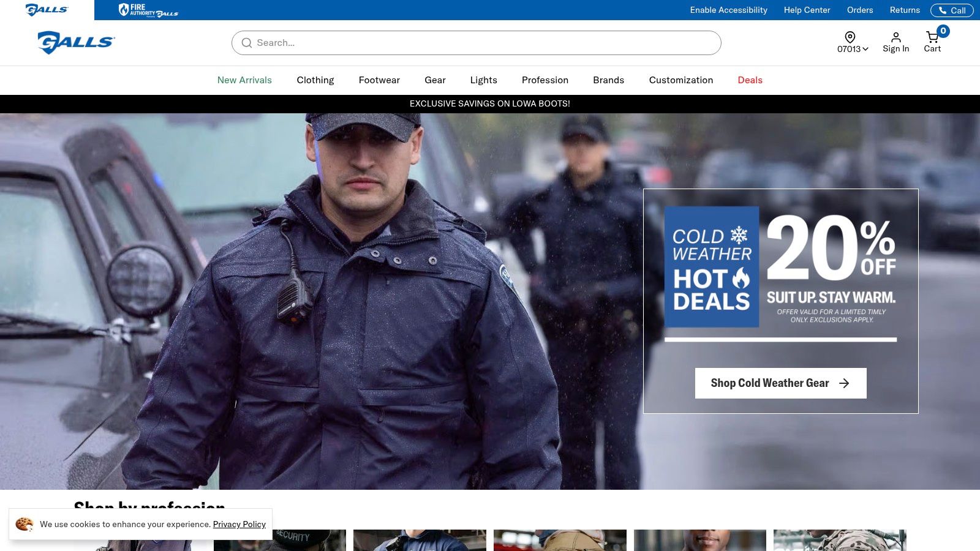Click the Sign In person icon
This screenshot has height=551, width=980.
click(895, 37)
